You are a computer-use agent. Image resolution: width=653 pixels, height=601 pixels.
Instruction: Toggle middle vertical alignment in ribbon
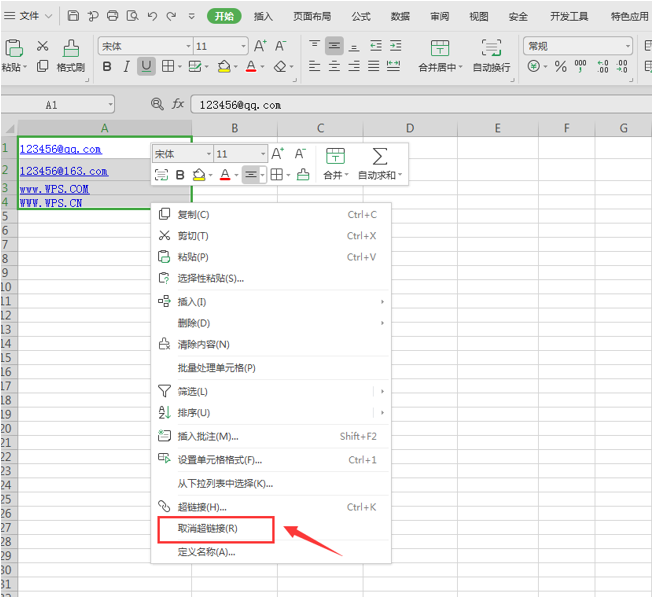tap(334, 46)
